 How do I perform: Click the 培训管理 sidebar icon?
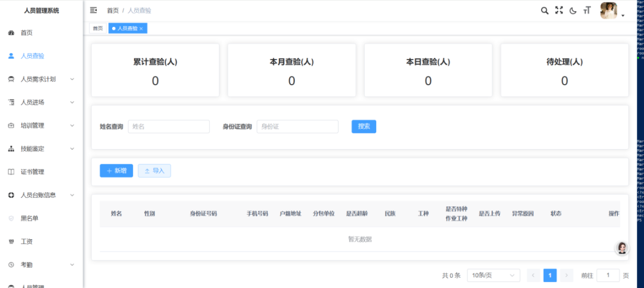[11, 126]
